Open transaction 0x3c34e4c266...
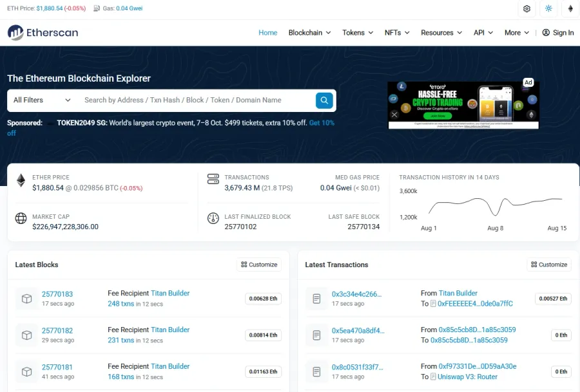Screen dimensions: 580x392 coord(356,294)
